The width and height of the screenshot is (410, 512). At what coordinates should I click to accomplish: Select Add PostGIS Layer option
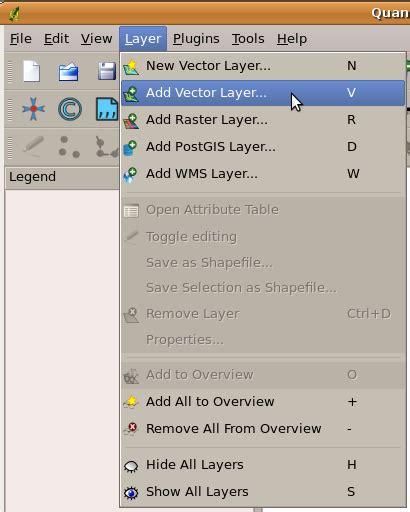pos(263,147)
